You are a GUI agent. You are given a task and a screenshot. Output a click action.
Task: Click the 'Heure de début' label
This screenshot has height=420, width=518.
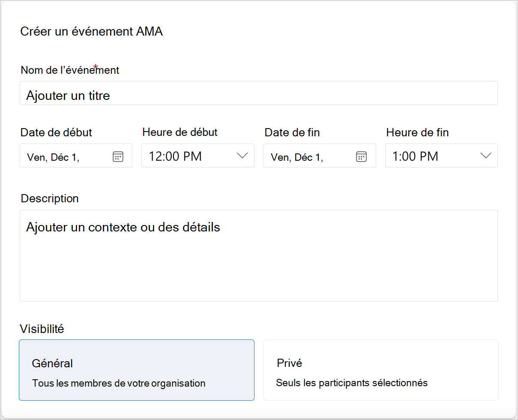(x=180, y=132)
